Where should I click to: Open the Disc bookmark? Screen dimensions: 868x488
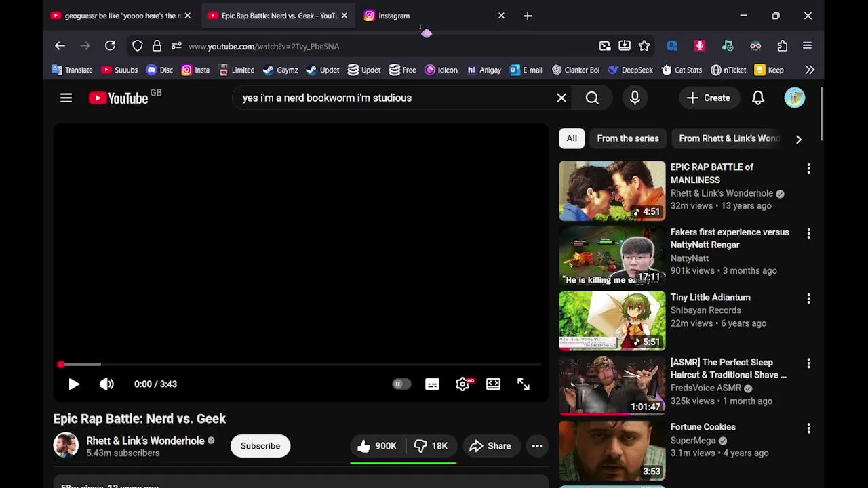point(159,70)
